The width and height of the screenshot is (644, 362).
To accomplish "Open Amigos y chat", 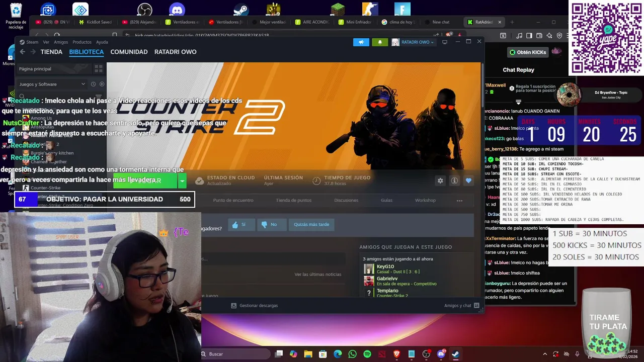I will 462,305.
